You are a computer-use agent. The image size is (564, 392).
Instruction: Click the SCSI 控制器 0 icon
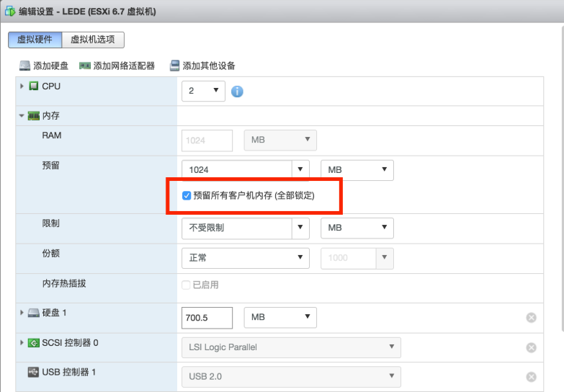33,343
